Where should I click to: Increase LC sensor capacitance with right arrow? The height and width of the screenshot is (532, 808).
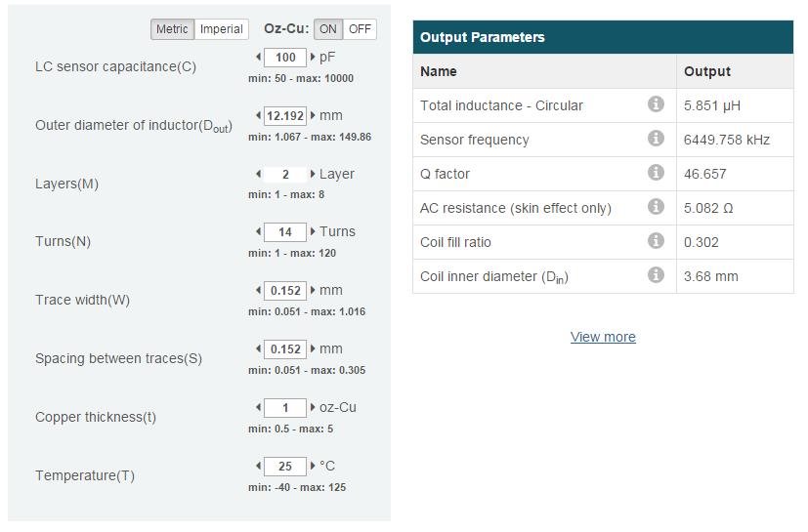(x=313, y=57)
